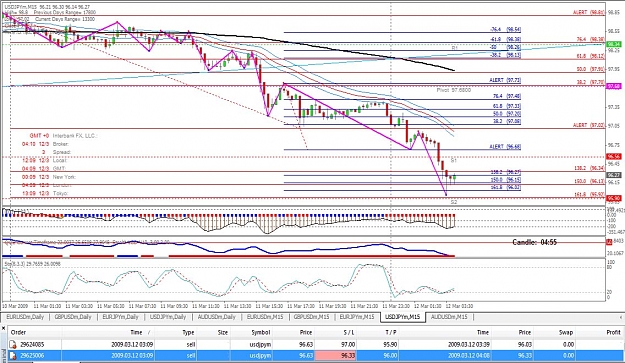Click the close time 2009.03.12 03:39 cell
625x363 pixels.
tap(469, 345)
